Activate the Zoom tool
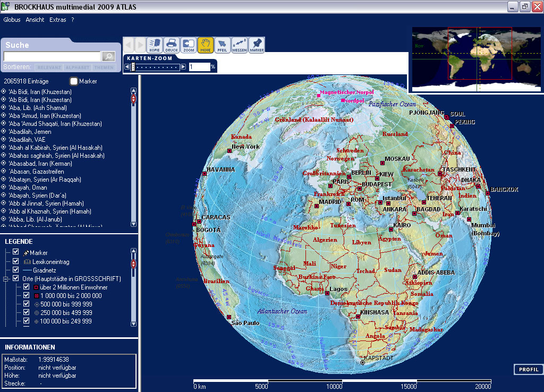The height and width of the screenshot is (392, 544). 189,45
